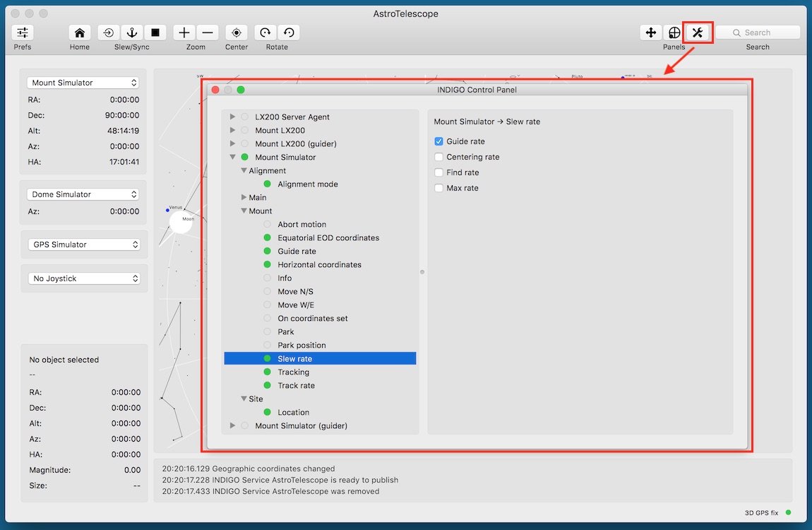This screenshot has width=812, height=530.
Task: Click the Moon on sky map
Action: [181, 222]
